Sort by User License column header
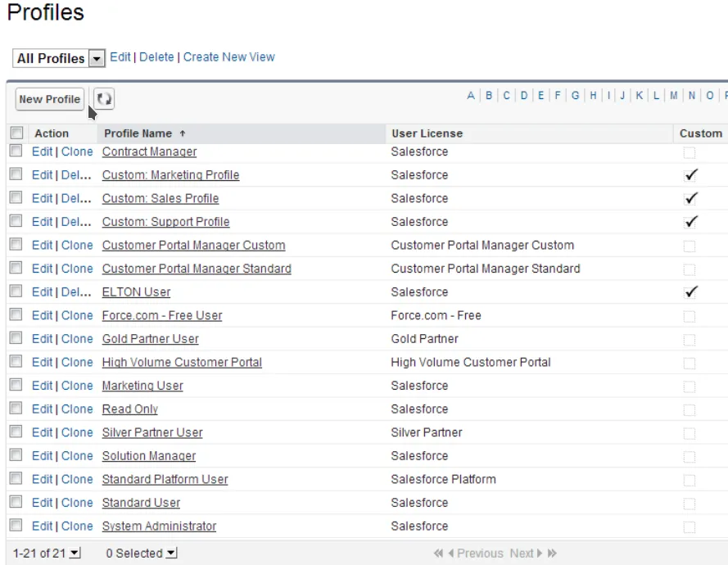 (x=427, y=133)
